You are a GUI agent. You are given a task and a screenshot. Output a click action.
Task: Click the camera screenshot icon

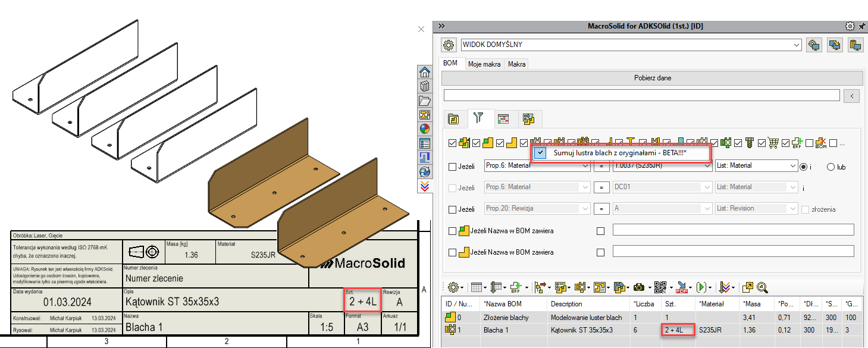(x=639, y=287)
